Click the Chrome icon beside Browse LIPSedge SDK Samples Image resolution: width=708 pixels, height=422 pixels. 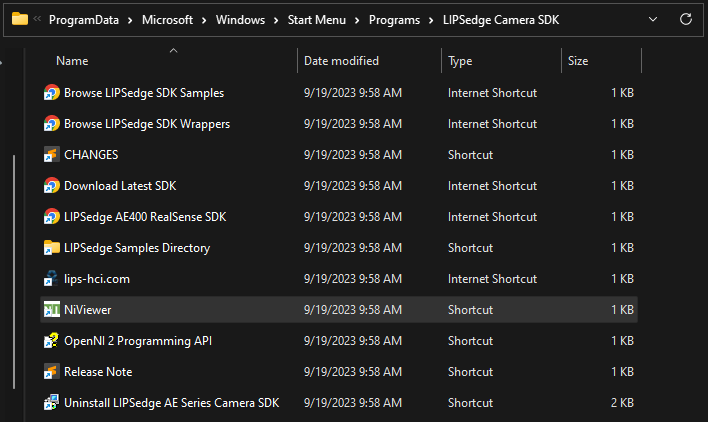click(51, 93)
